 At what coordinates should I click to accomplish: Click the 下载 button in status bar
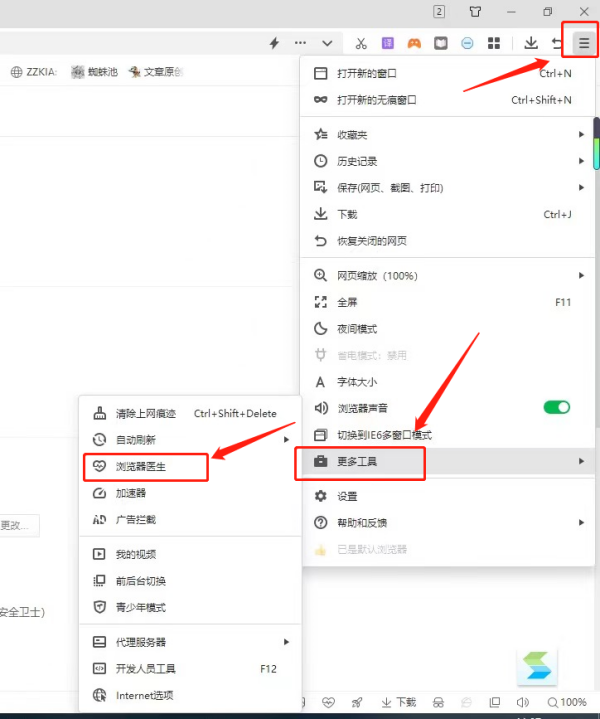click(x=397, y=702)
